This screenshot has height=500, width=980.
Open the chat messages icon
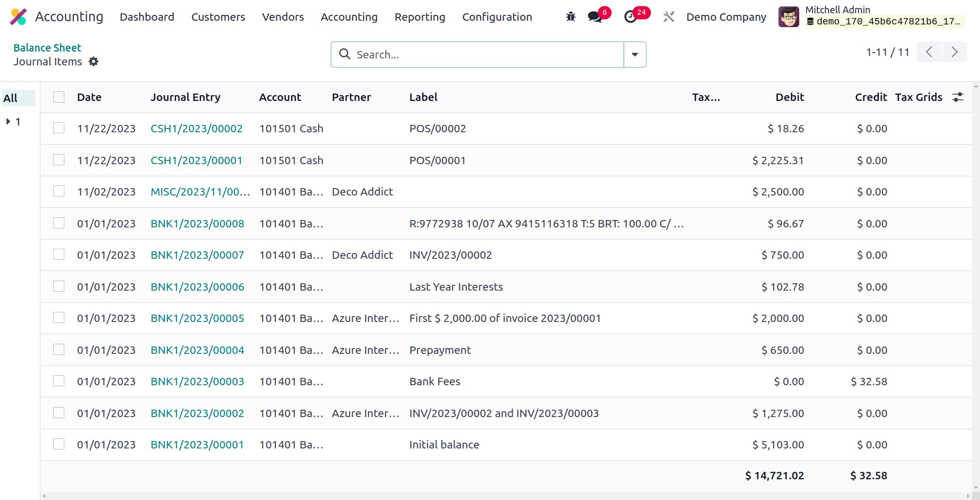pyautogui.click(x=595, y=17)
